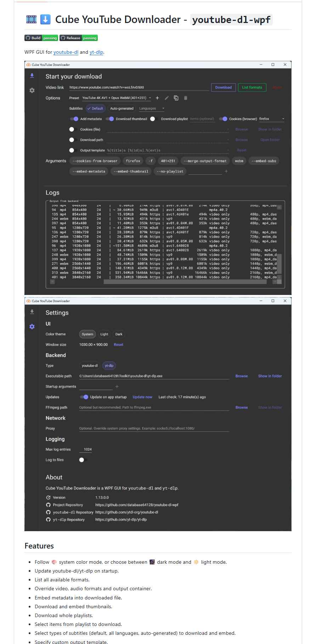Click GitHub icon beside yt-dlp Repository
Screen dimensions: 311x644
[x=48, y=520]
